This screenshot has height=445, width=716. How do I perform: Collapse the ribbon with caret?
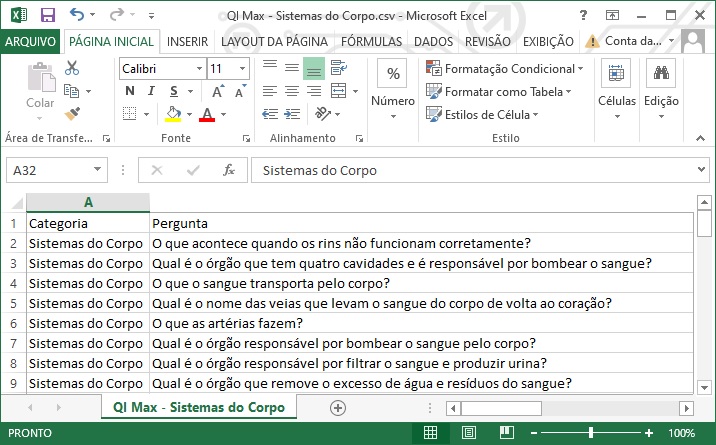tap(700, 138)
